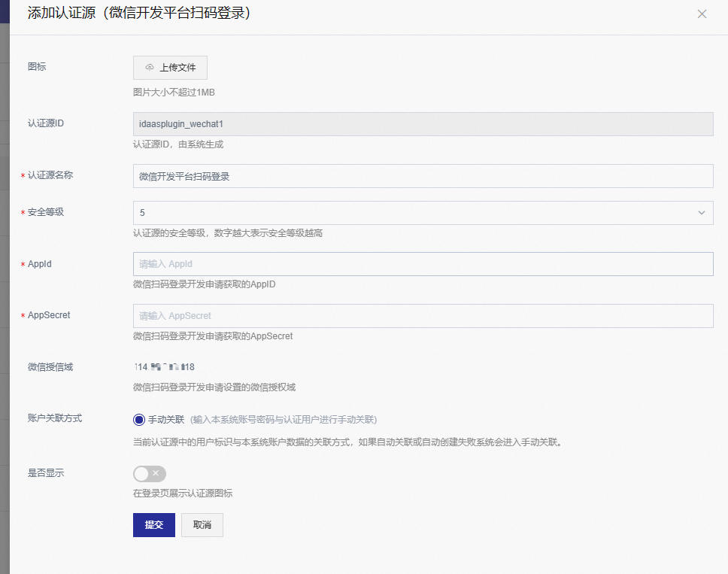Click the 微信授信域 IP address value
The image size is (728, 574).
[164, 367]
